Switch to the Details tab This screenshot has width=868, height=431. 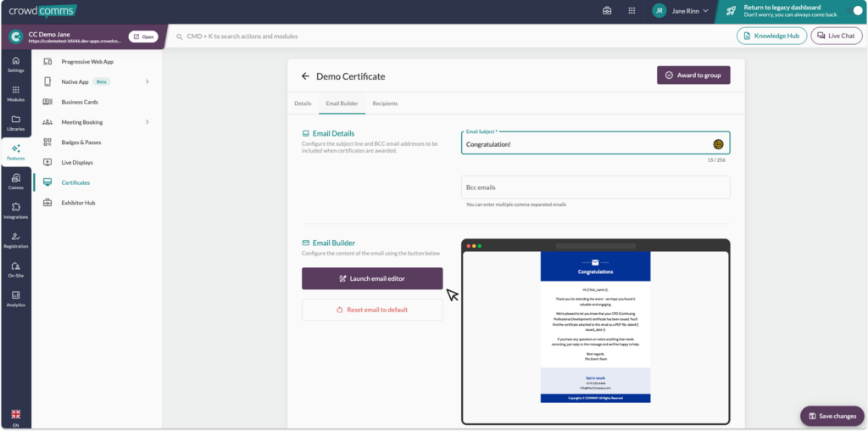[303, 104]
